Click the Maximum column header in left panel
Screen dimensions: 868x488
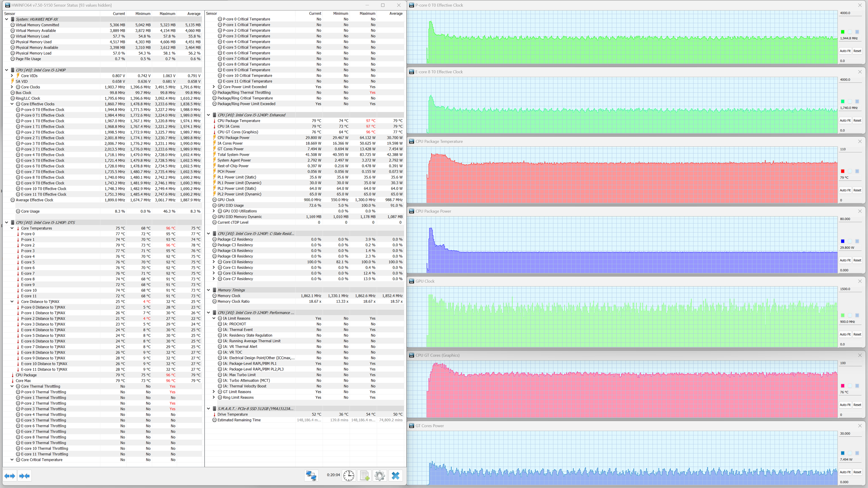pyautogui.click(x=167, y=14)
